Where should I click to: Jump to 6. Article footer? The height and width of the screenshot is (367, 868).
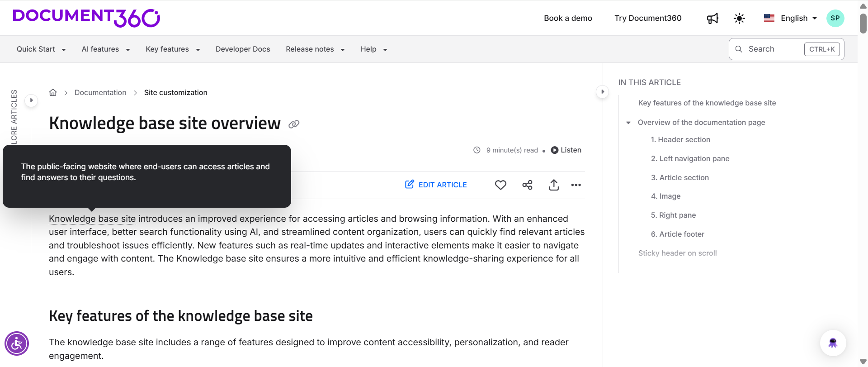click(x=677, y=234)
